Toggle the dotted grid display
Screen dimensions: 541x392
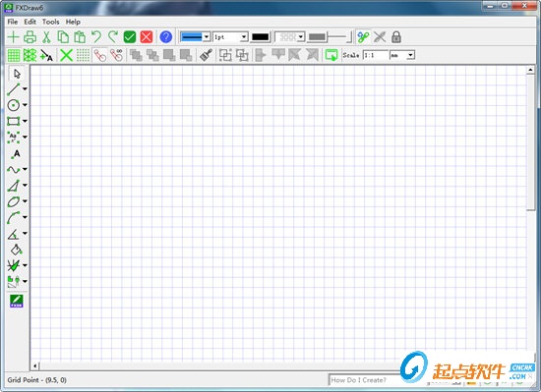coord(83,55)
